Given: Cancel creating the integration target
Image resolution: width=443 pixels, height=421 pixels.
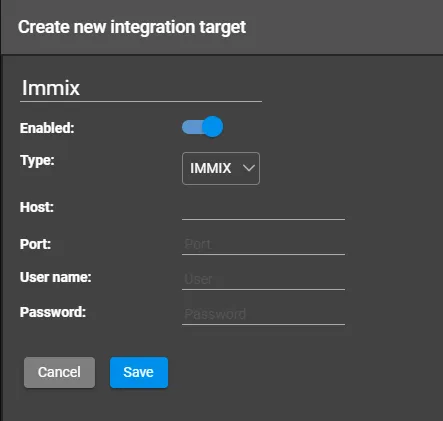Looking at the screenshot, I should pos(59,372).
